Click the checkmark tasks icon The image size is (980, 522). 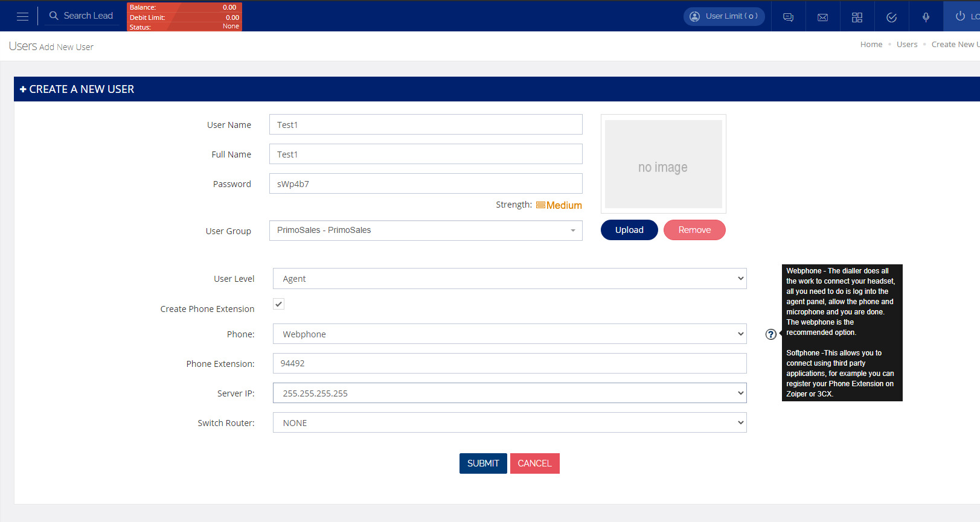pos(891,17)
